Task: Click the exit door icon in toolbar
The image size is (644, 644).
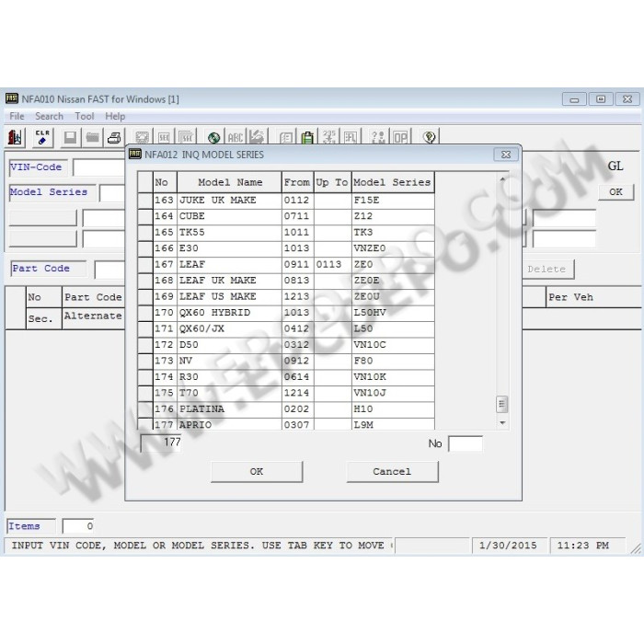Action: tap(16, 137)
